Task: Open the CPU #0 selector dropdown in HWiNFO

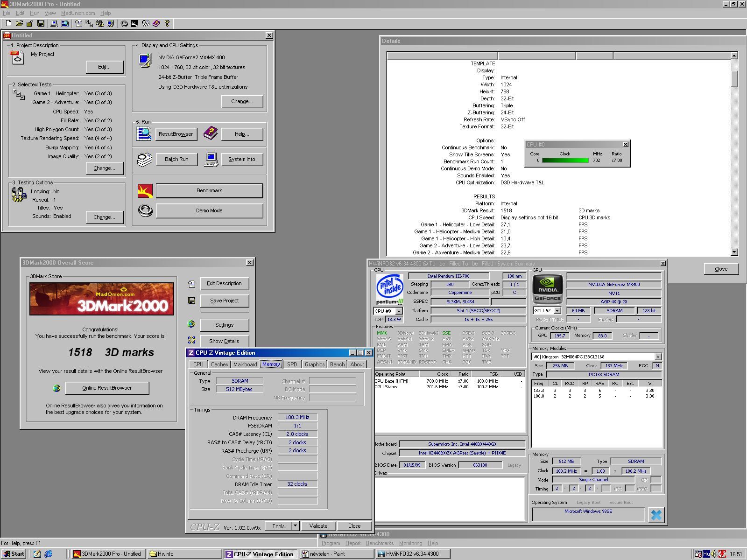Action: coord(399,311)
